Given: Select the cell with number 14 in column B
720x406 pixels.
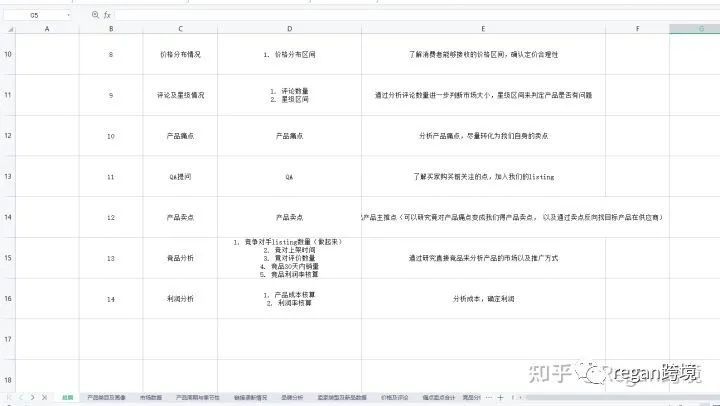Looking at the screenshot, I should [x=111, y=299].
